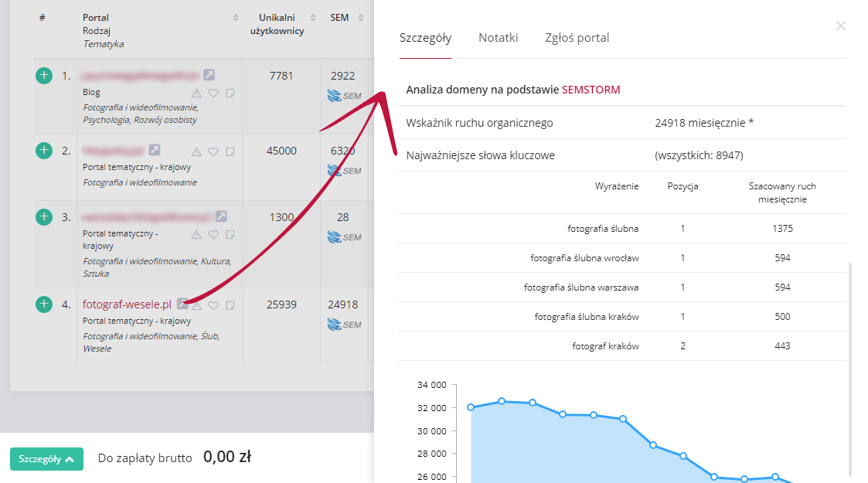Add portal number 2 with the plus button
Screen dimensions: 868x483
tap(44, 151)
